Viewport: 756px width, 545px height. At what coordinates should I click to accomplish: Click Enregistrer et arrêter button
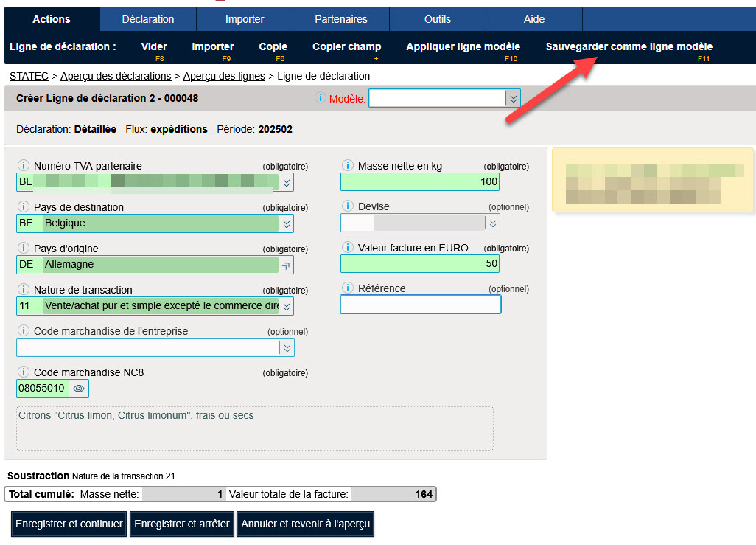pyautogui.click(x=182, y=524)
